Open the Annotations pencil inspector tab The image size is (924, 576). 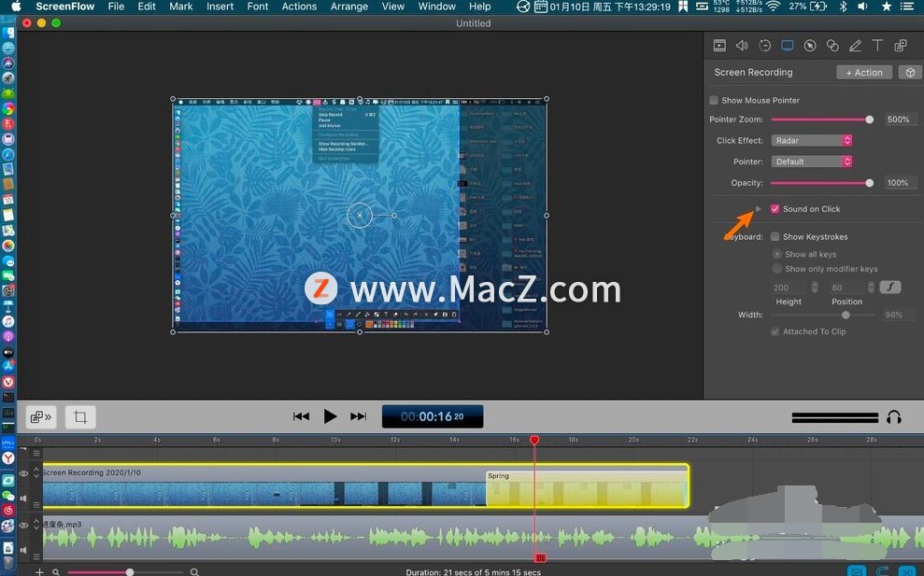(855, 46)
